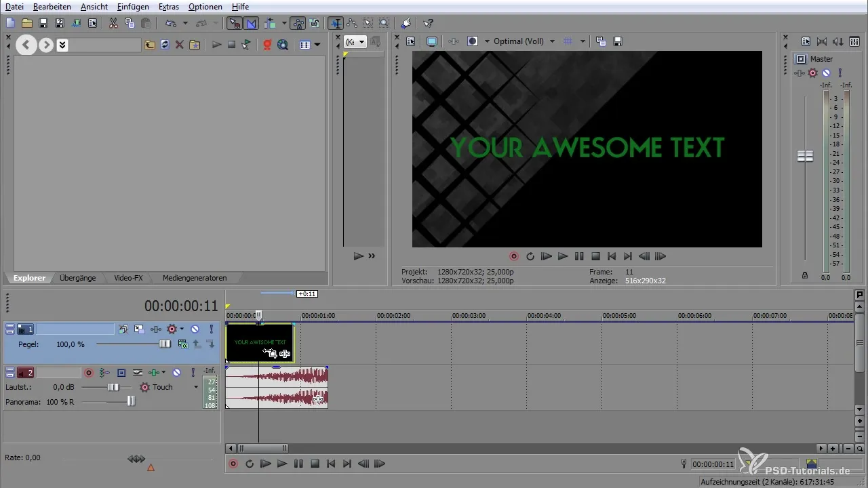Click the Master volume fader

[x=805, y=157]
